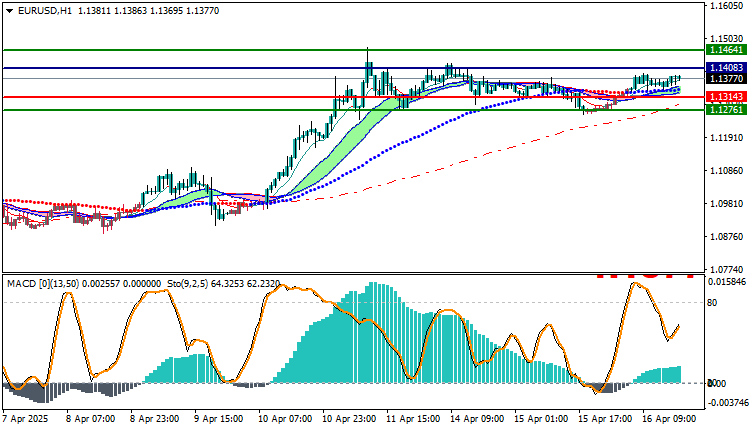Viewport: 750px width, 430px height.
Task: Click the 1.08760 price scale value
Action: [x=727, y=237]
